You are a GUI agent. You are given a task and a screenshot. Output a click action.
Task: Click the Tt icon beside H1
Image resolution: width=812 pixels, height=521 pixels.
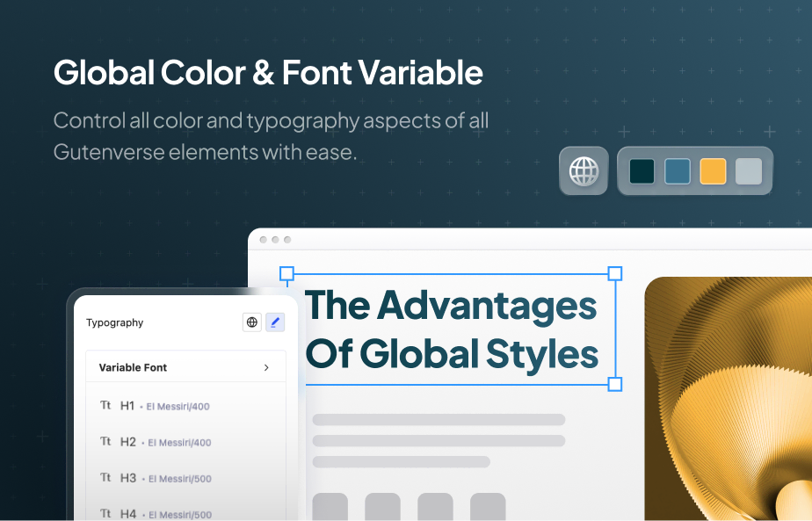pyautogui.click(x=105, y=406)
